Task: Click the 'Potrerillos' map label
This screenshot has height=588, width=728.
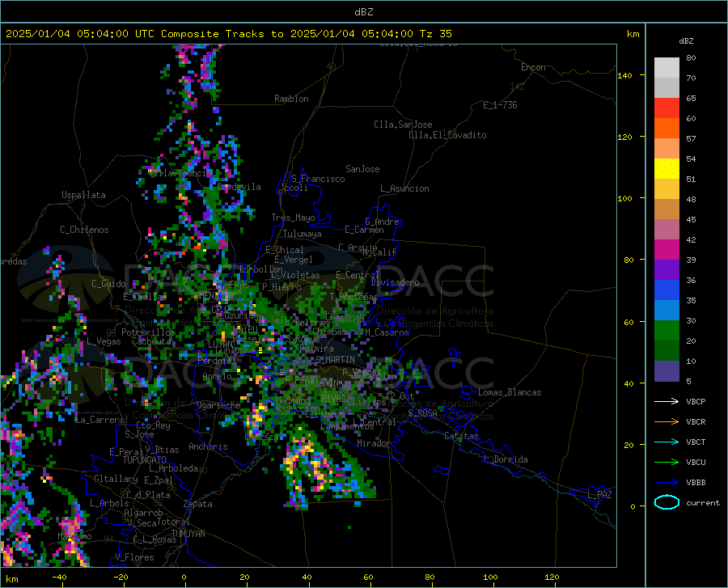Action: (149, 332)
